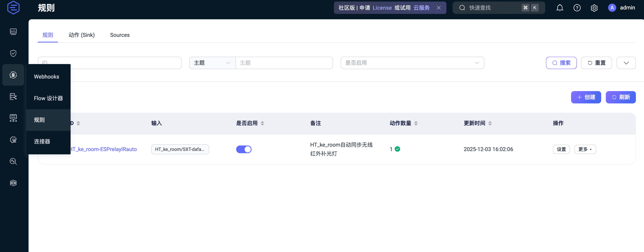Click the stacked layers system sidebar icon

tap(13, 183)
